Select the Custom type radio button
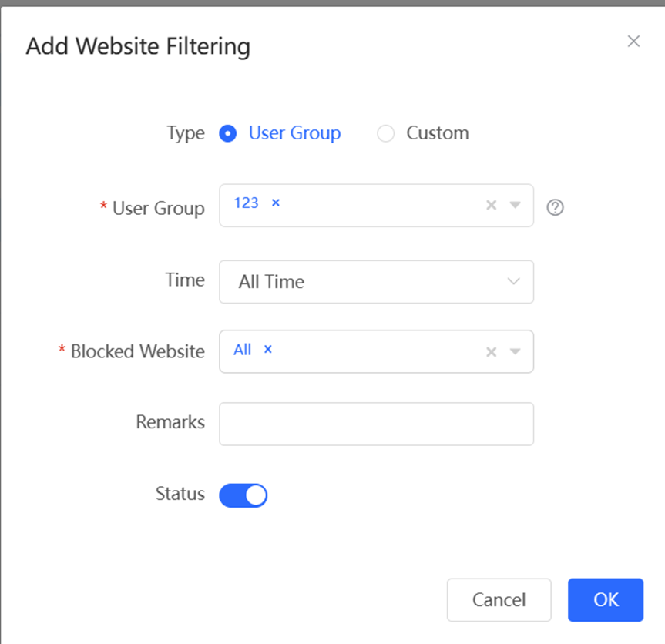The width and height of the screenshot is (665, 644). pos(385,133)
